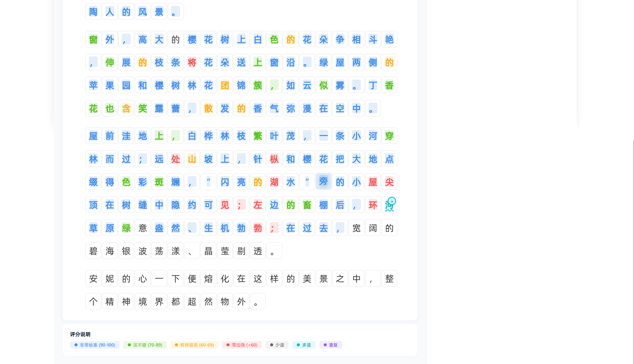
Task: Click the blue 闪 character tile
Action: coord(225,181)
